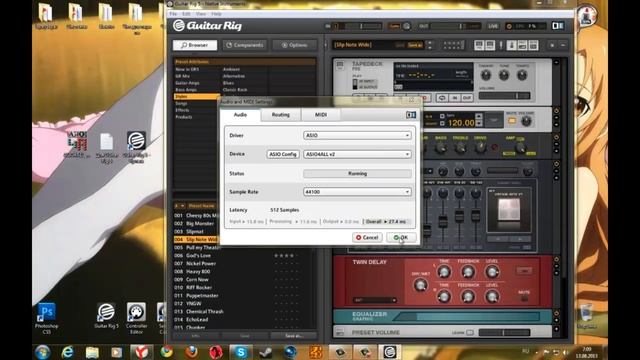Image resolution: width=640 pixels, height=360 pixels.
Task: Toggle the Twin Delay Mute button
Action: point(524,298)
